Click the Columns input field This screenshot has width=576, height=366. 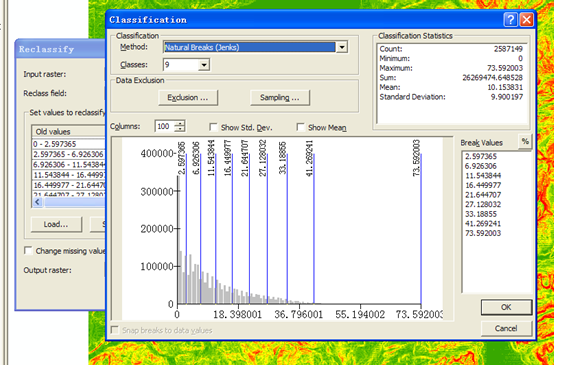tap(165, 126)
